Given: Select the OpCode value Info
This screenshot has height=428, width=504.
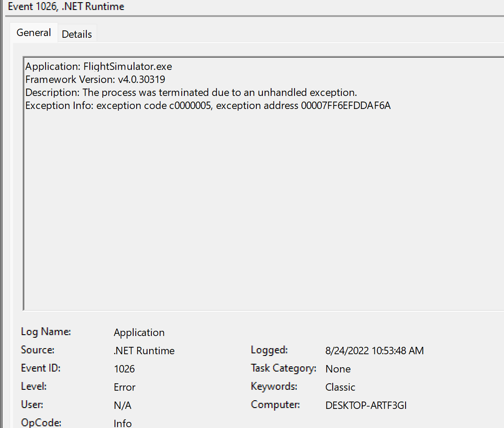Looking at the screenshot, I should pyautogui.click(x=122, y=423).
